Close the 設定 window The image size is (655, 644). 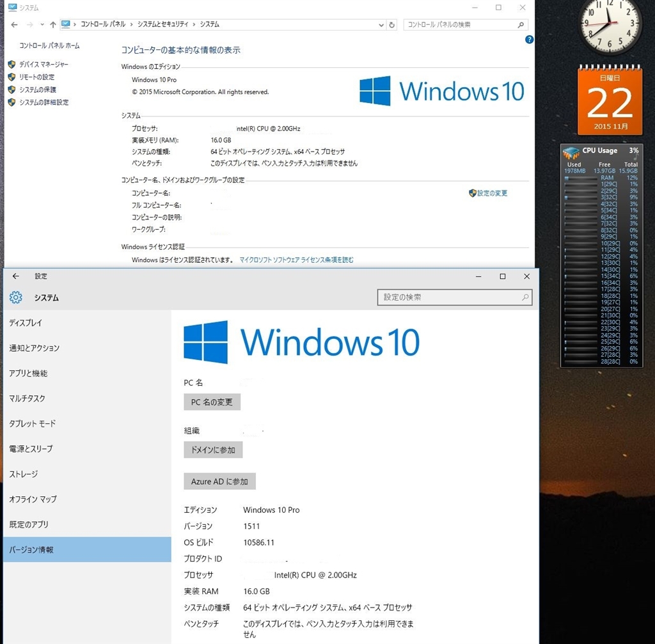(x=527, y=276)
